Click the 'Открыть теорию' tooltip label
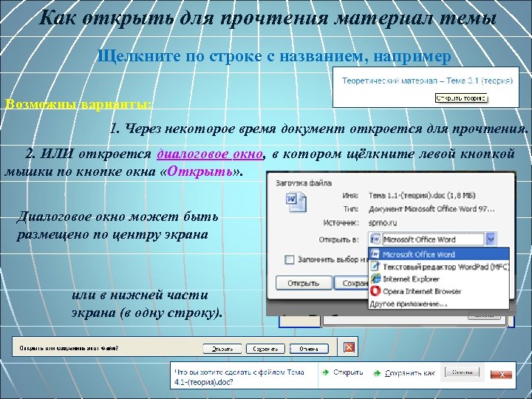The height and width of the screenshot is (399, 532). coord(461,98)
